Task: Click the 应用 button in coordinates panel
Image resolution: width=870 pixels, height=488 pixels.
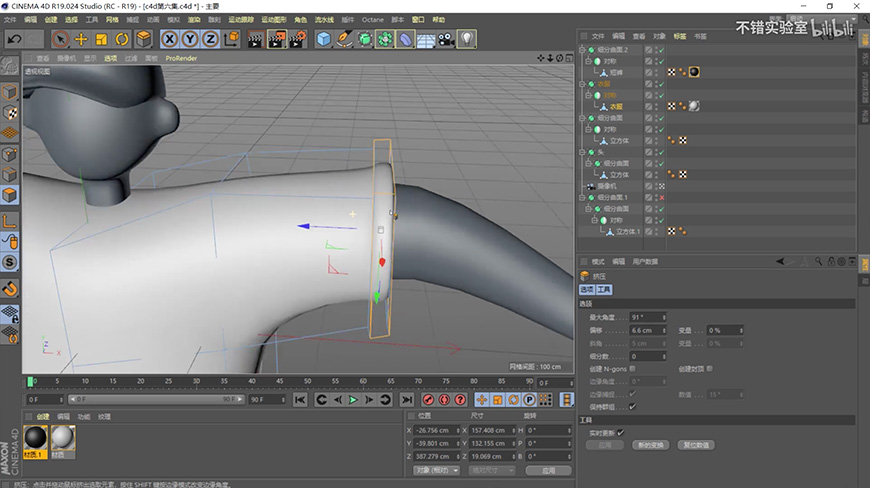Action: (548, 470)
